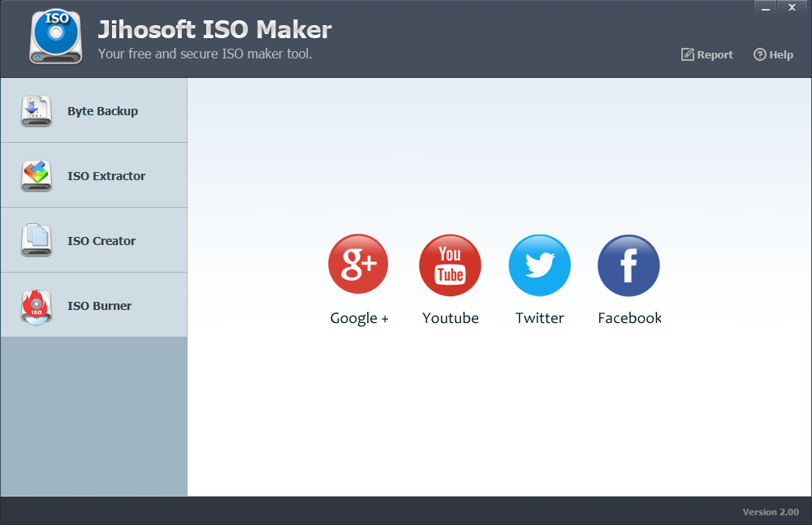The width and height of the screenshot is (812, 525).
Task: Follow the Youtube text link
Action: click(450, 318)
